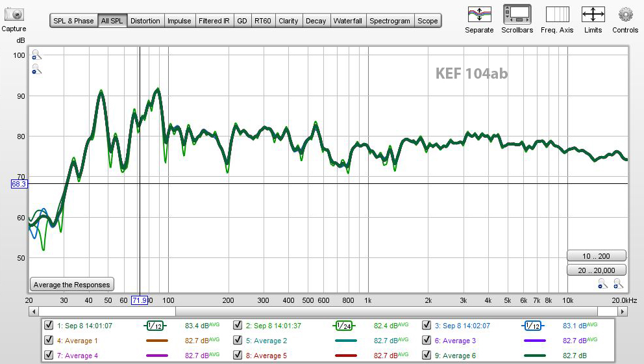This screenshot has height=364, width=644.
Task: Click Average 6 dark green trace color line
Action: (x=535, y=356)
